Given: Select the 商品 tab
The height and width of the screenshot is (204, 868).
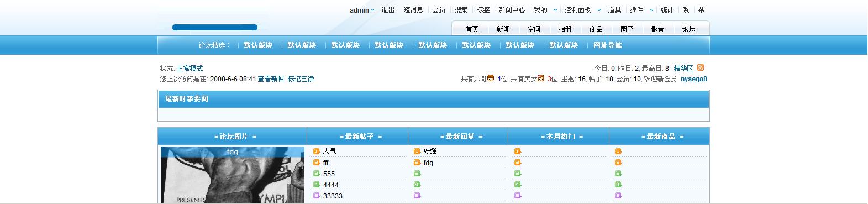Looking at the screenshot, I should pos(596,29).
